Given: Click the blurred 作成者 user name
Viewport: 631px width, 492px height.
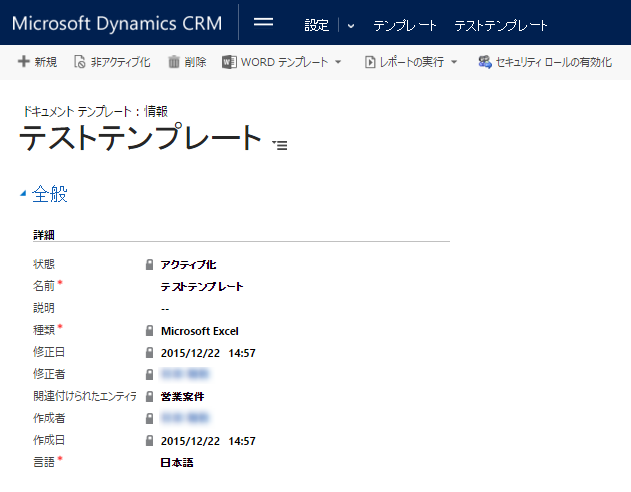Looking at the screenshot, I should (x=185, y=418).
